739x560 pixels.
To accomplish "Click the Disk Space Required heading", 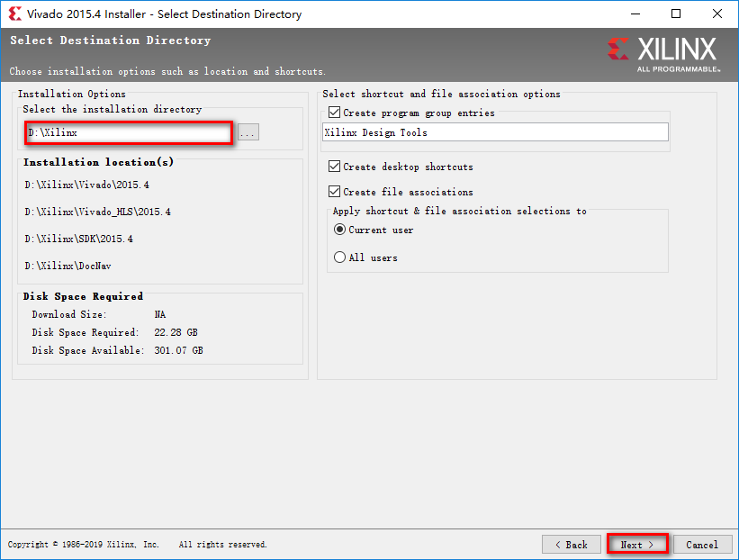I will (x=83, y=296).
